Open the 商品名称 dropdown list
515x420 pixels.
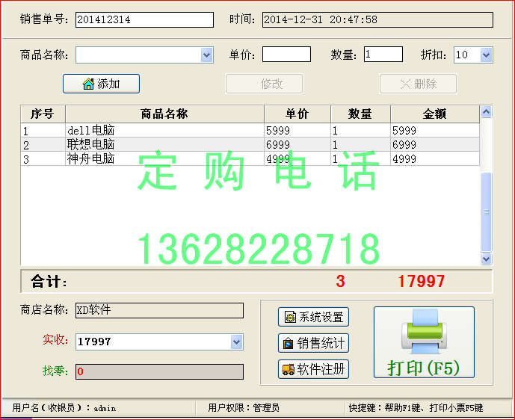pyautogui.click(x=206, y=55)
